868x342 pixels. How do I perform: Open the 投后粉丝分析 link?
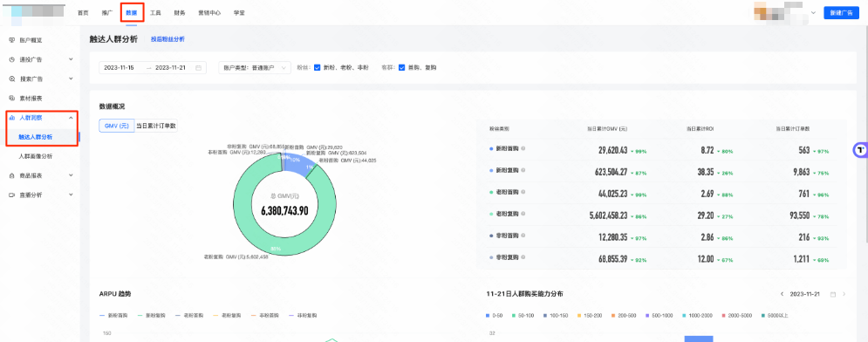pos(167,39)
